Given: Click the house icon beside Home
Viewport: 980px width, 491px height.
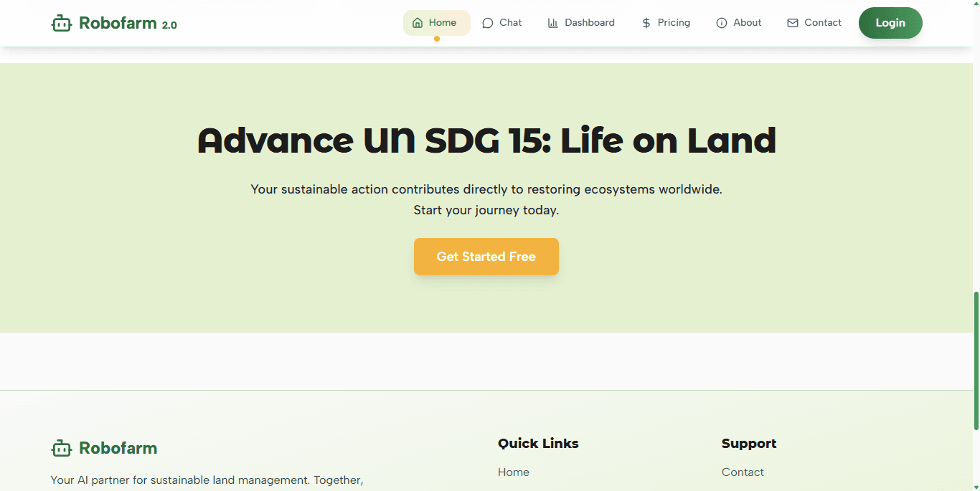Looking at the screenshot, I should point(418,23).
